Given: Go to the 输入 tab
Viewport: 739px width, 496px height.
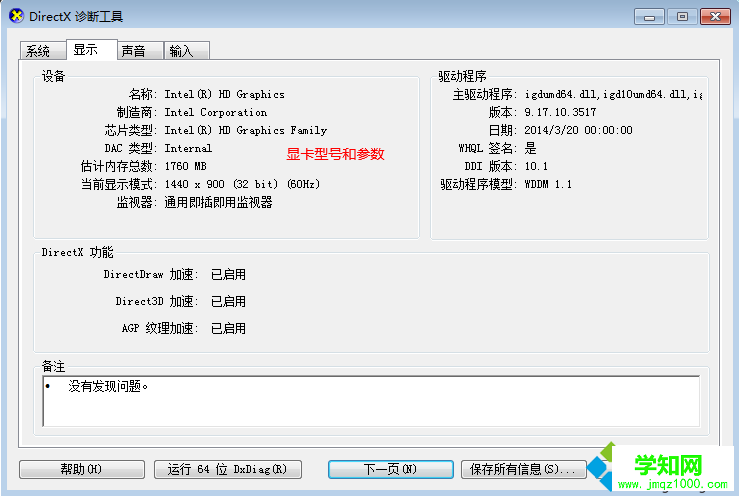Looking at the screenshot, I should (x=187, y=50).
